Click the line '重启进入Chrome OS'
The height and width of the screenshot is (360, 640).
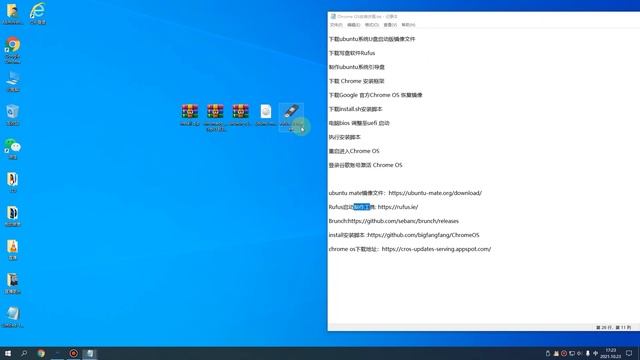(354, 151)
